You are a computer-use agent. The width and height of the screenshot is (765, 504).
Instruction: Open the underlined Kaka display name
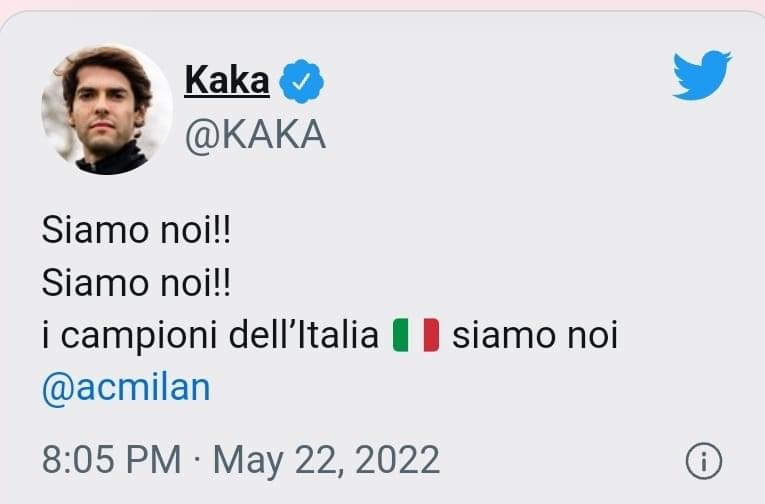coord(227,81)
